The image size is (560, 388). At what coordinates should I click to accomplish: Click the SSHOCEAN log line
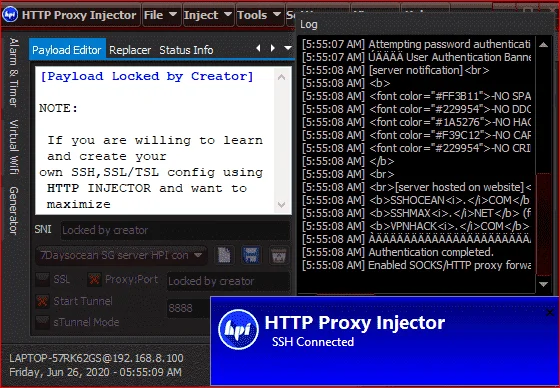pyautogui.click(x=416, y=200)
